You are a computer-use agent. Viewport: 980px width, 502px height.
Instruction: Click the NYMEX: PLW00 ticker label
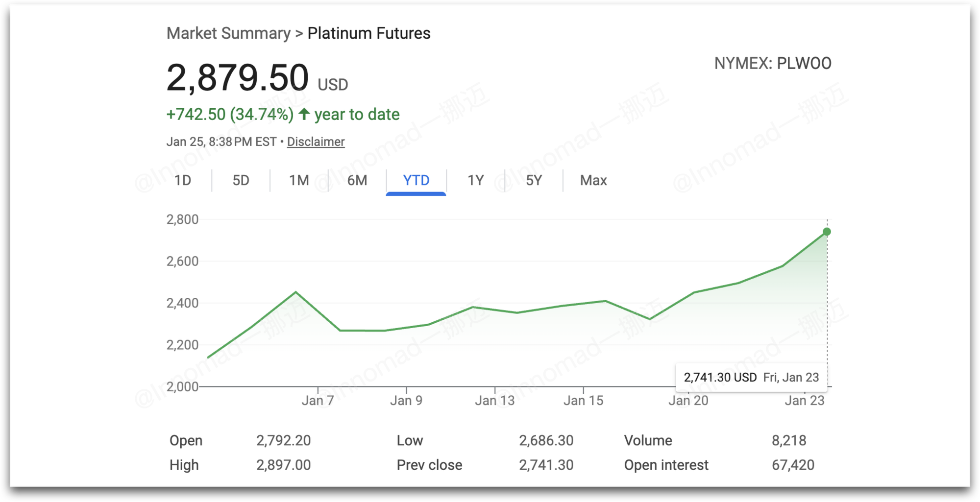tap(772, 64)
